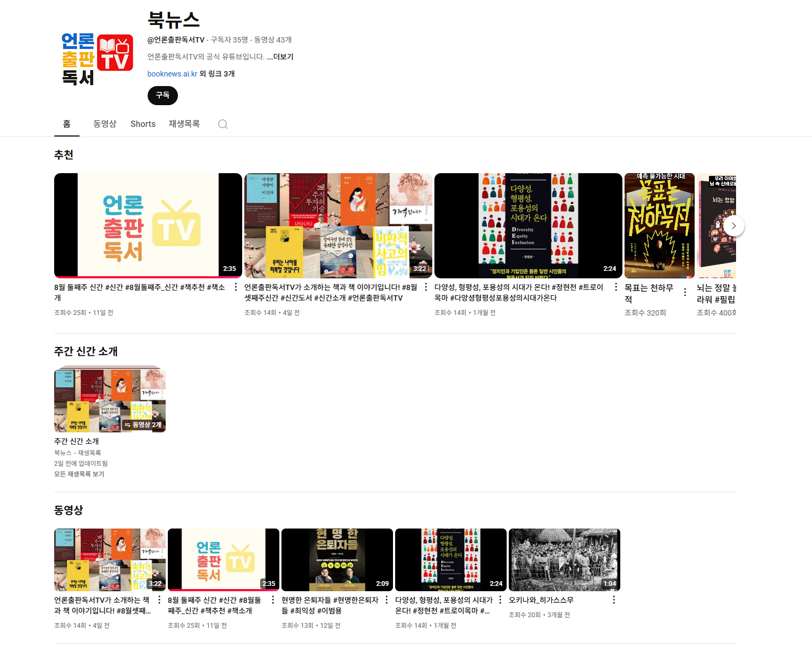This screenshot has width=812, height=656.
Task: Open channel search using the magnifying glass icon
Action: click(x=223, y=124)
